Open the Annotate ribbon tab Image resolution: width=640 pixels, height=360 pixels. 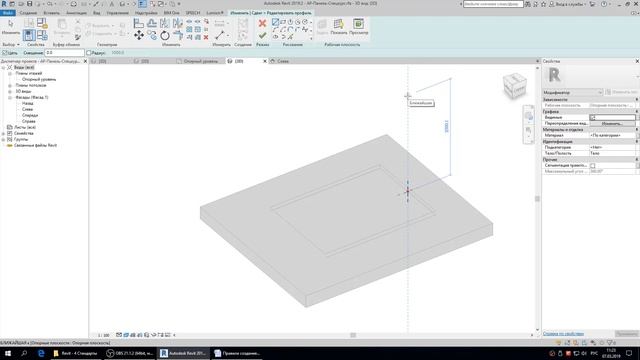point(76,13)
